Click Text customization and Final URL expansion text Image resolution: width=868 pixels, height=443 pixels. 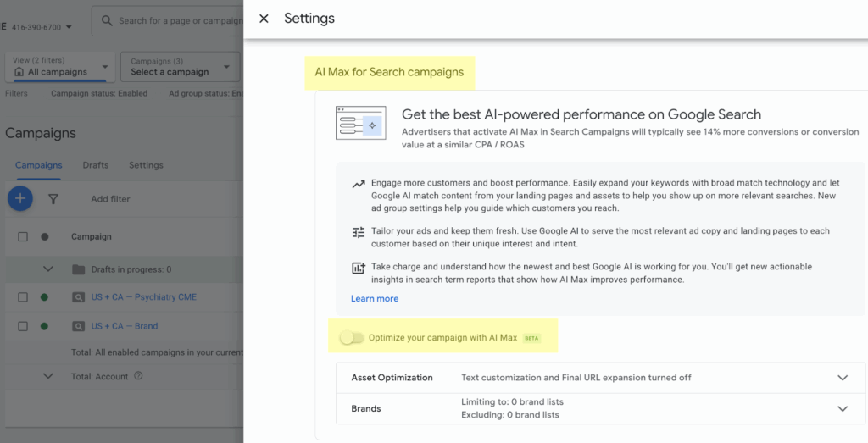pos(576,378)
